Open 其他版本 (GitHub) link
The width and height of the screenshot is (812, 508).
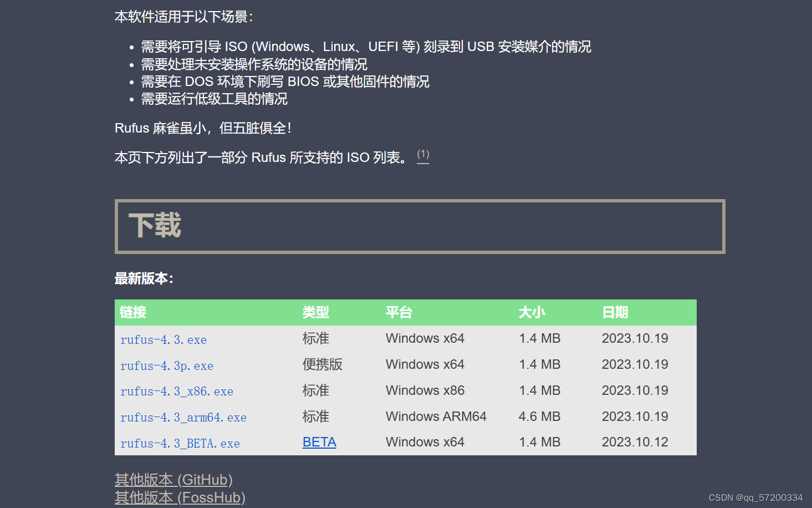(x=173, y=480)
